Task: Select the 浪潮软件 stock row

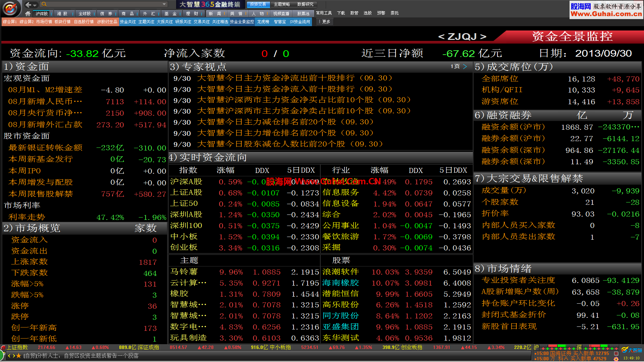Action: (x=397, y=272)
